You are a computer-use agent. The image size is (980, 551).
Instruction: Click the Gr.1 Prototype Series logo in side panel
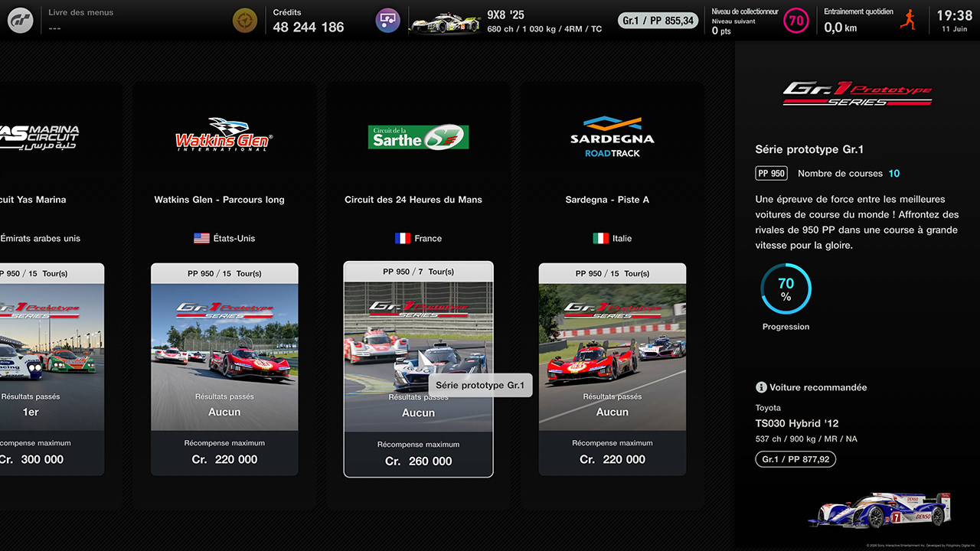pyautogui.click(x=857, y=93)
